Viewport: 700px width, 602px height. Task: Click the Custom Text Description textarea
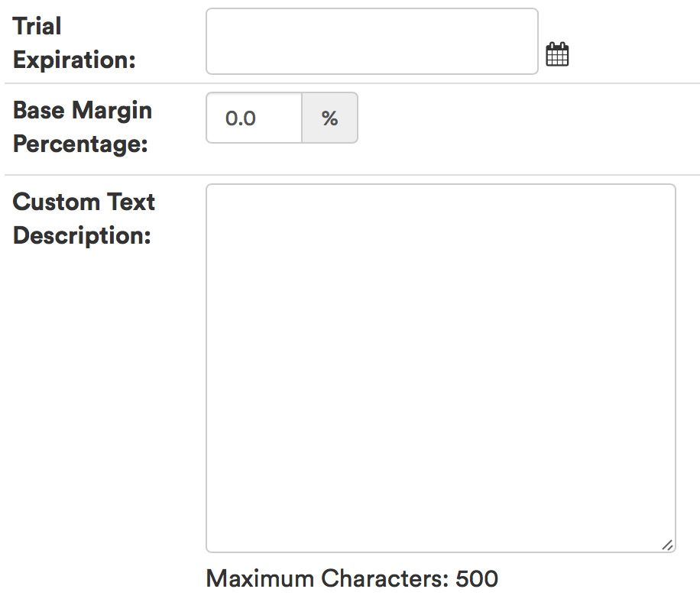[440, 367]
